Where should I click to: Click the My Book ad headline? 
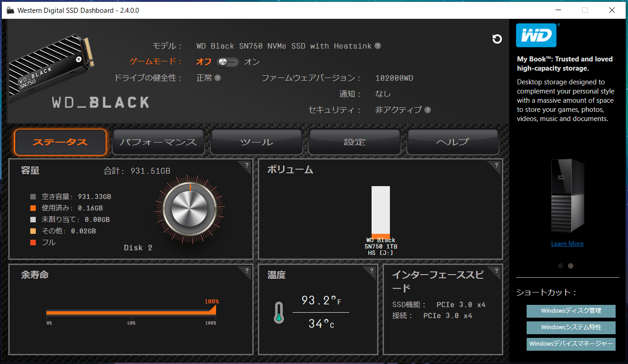pos(565,64)
